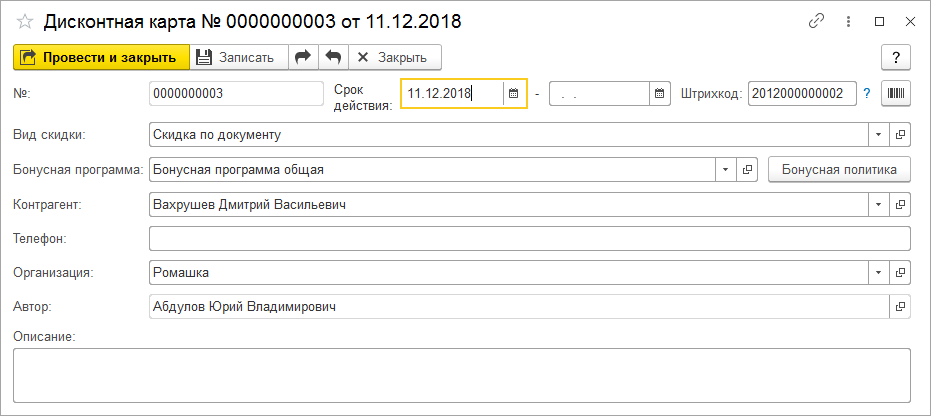Add this card to favorites with the star
Image resolution: width=931 pixels, height=416 pixels.
pos(25,21)
